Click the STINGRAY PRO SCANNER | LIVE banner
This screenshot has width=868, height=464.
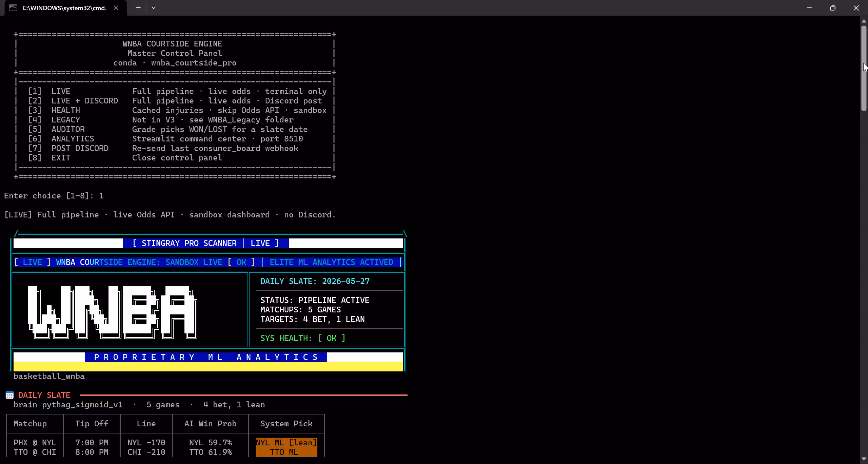[x=206, y=243]
